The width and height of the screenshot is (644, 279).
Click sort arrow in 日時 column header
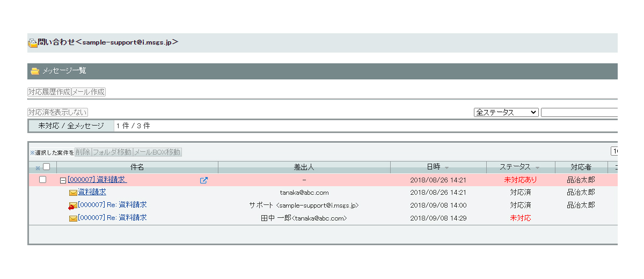coord(447,168)
